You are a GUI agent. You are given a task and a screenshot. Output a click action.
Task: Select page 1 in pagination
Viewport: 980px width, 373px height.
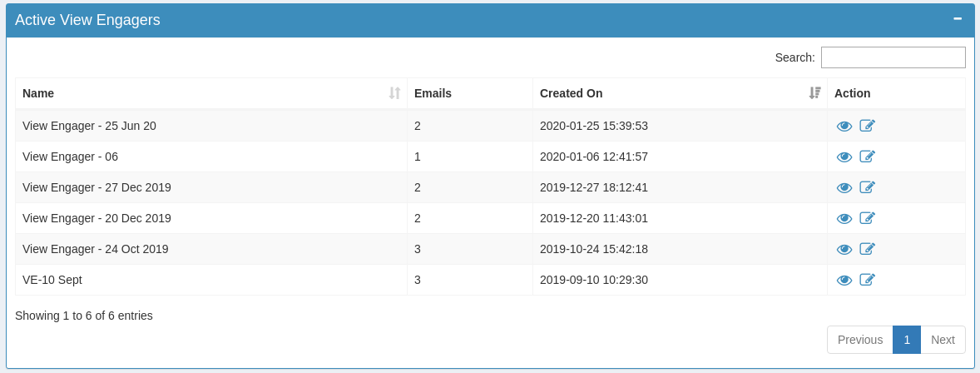[x=906, y=340]
